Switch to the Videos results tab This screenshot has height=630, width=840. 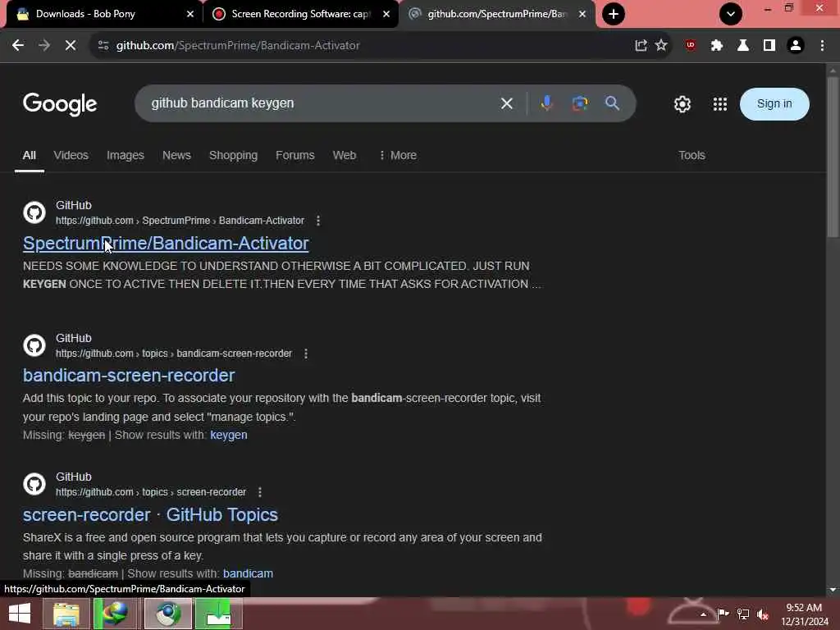click(x=71, y=155)
